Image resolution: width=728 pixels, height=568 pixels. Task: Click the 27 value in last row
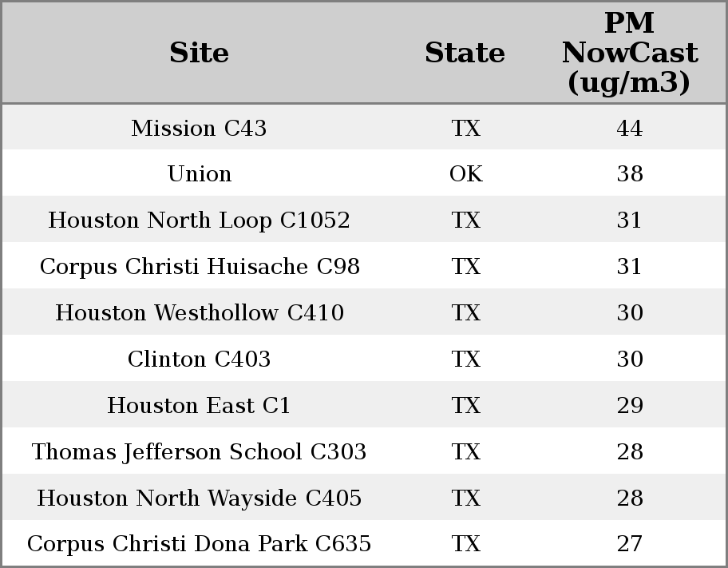[x=629, y=544]
